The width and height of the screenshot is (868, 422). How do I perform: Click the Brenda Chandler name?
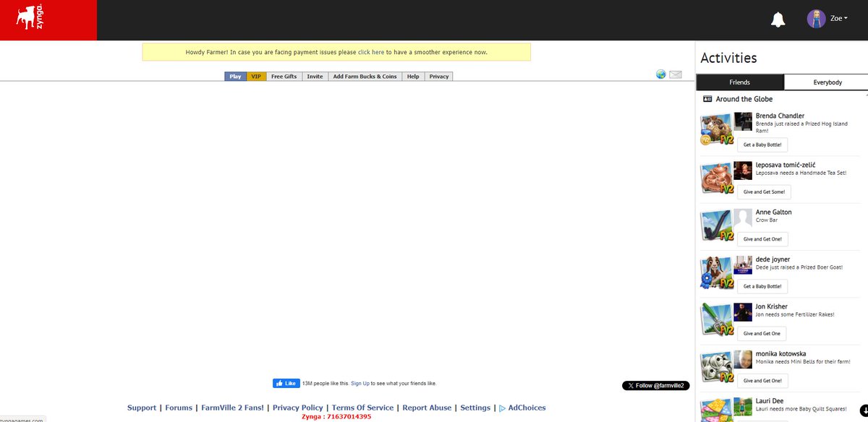tap(780, 116)
